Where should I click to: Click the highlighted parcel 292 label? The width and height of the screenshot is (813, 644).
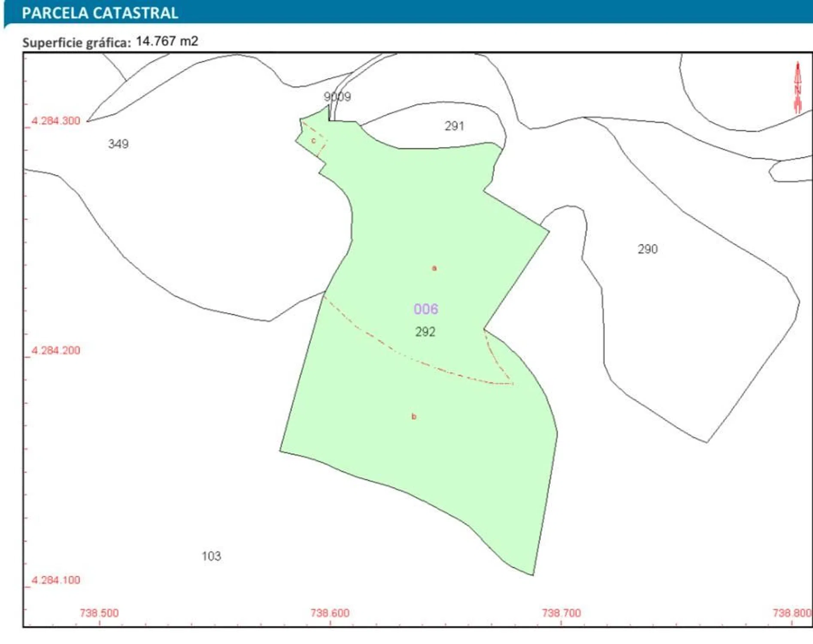point(425,332)
